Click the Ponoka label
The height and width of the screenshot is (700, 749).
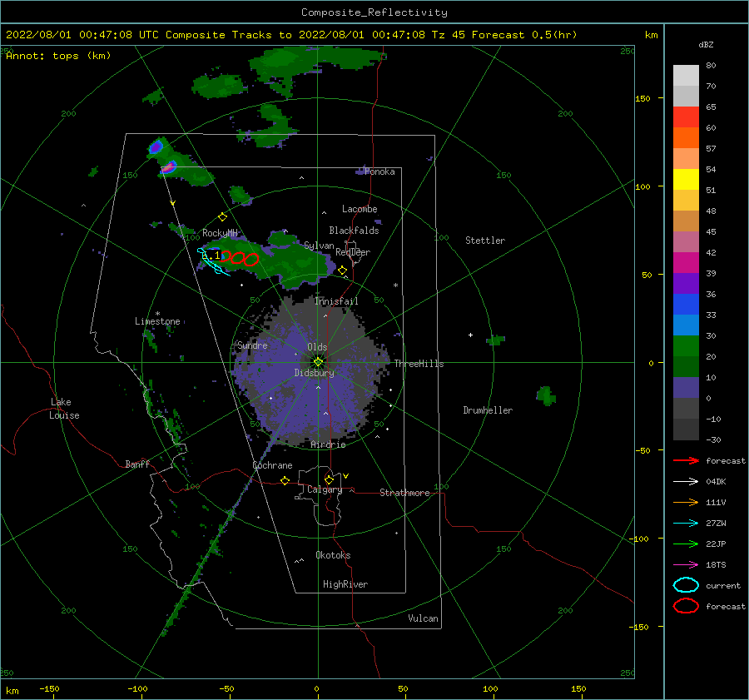379,171
